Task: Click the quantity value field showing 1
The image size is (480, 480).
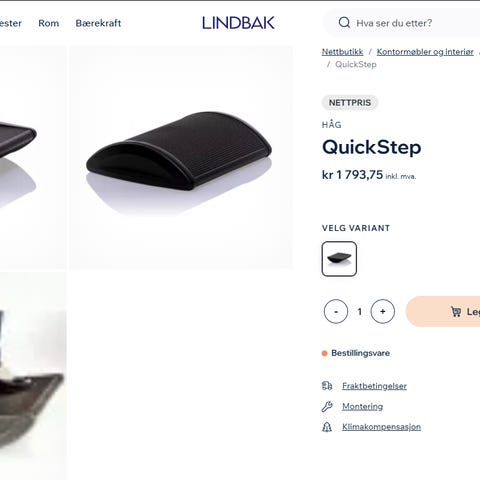Action: coord(359,312)
